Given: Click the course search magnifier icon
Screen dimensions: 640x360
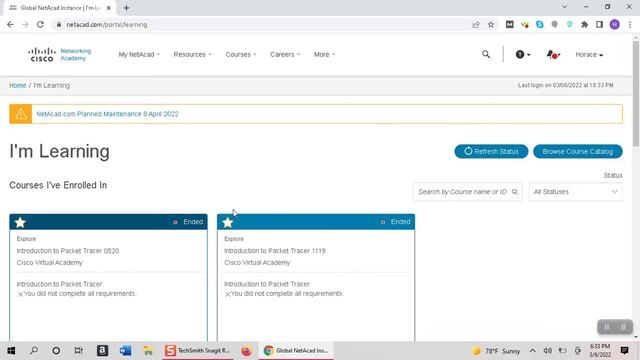Looking at the screenshot, I should click(515, 192).
